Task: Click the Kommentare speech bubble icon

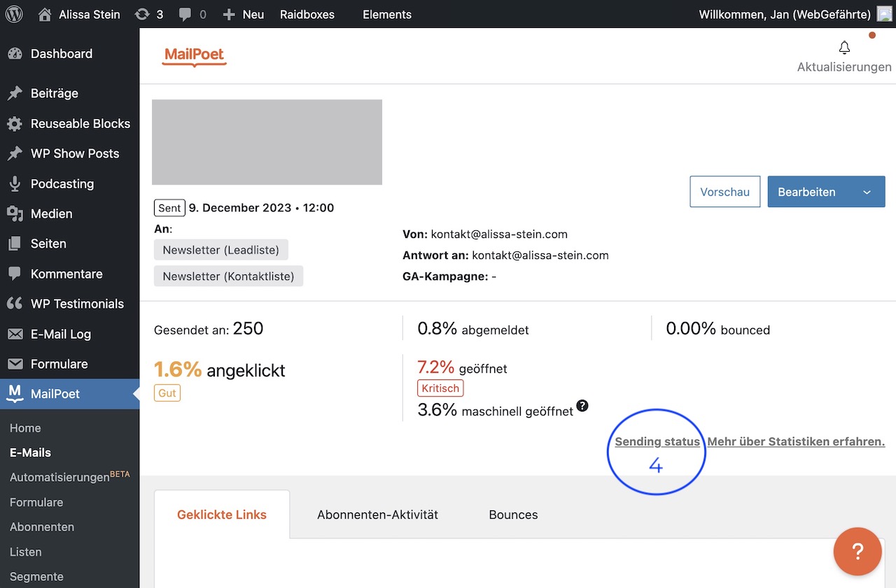Action: click(x=15, y=274)
